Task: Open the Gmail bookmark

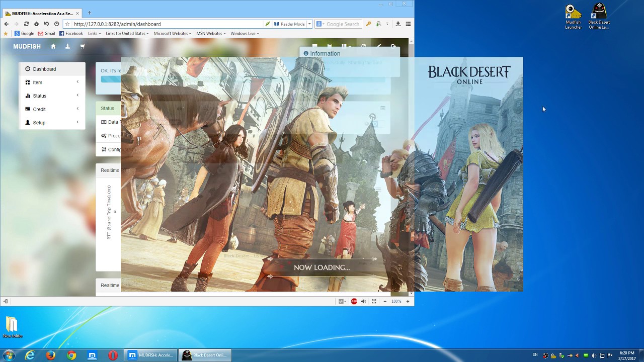Action: click(x=47, y=33)
